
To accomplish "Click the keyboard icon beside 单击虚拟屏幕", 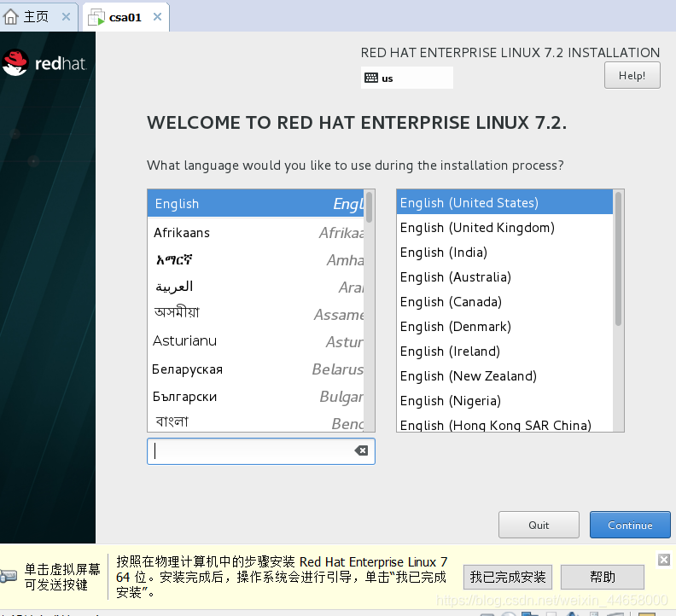I will pos(9,576).
